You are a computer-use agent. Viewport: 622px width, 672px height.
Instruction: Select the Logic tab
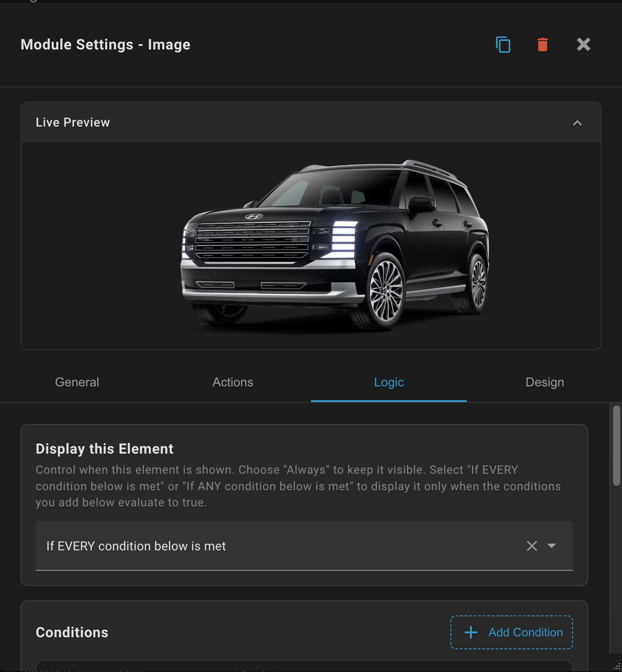tap(389, 382)
